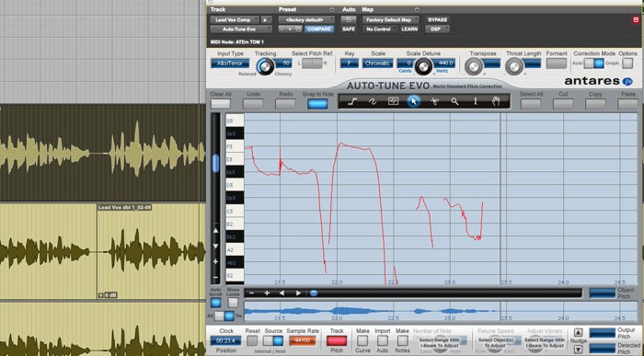Screen dimensions: 644x356
Task: Open the Alto/Tenor Input Type dropdown
Action: (230, 63)
